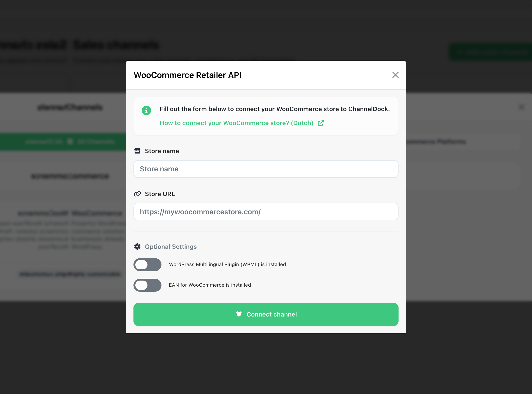Click the blurred green button behind dialog
The height and width of the screenshot is (394, 532).
490,52
